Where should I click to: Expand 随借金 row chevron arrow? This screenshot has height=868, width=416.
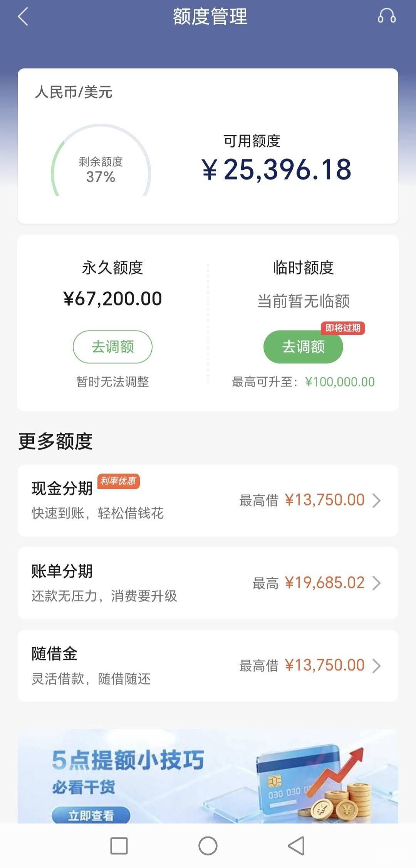pyautogui.click(x=376, y=665)
